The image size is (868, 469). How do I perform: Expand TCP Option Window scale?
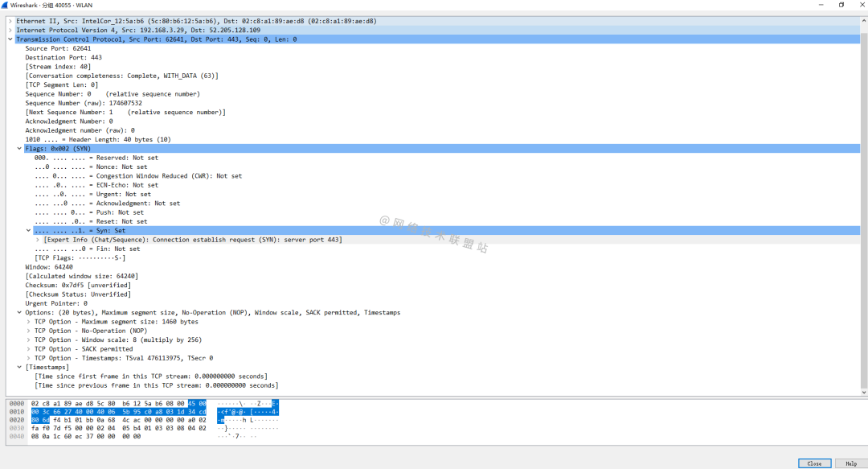29,339
